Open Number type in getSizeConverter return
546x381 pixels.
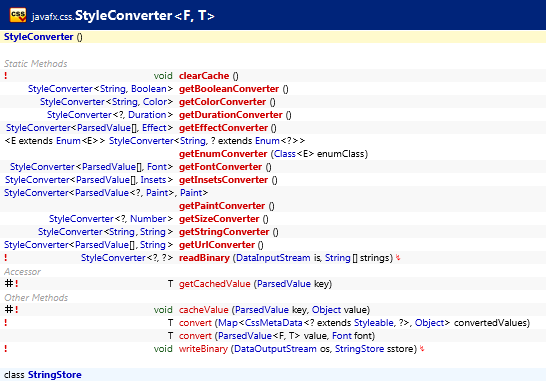coord(148,219)
